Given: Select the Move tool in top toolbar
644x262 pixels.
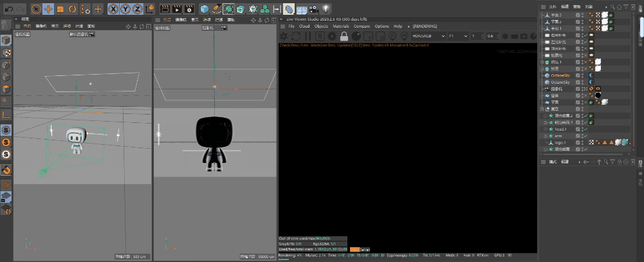Looking at the screenshot, I should click(x=48, y=8).
